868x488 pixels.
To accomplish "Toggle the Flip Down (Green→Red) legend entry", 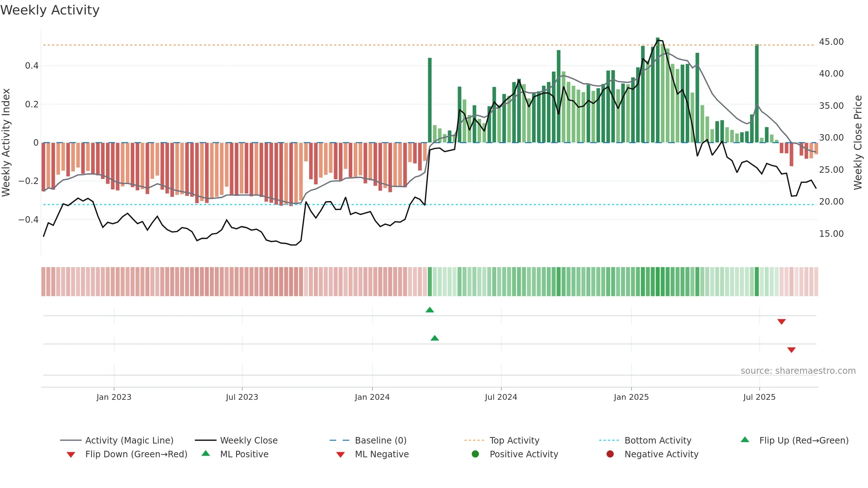I will coord(127,454).
